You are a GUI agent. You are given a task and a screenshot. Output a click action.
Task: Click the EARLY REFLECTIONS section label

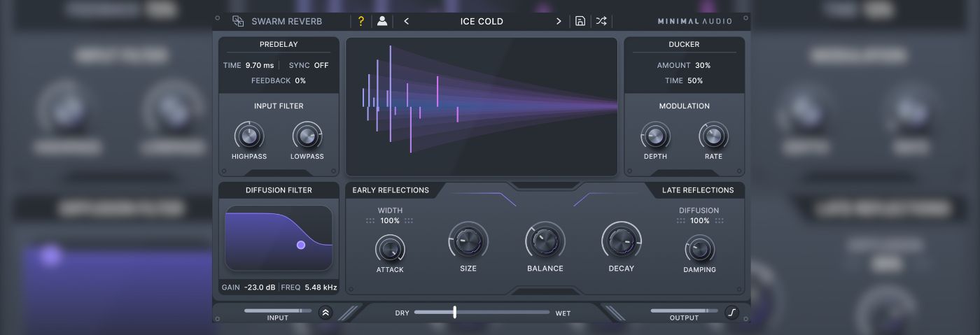391,190
